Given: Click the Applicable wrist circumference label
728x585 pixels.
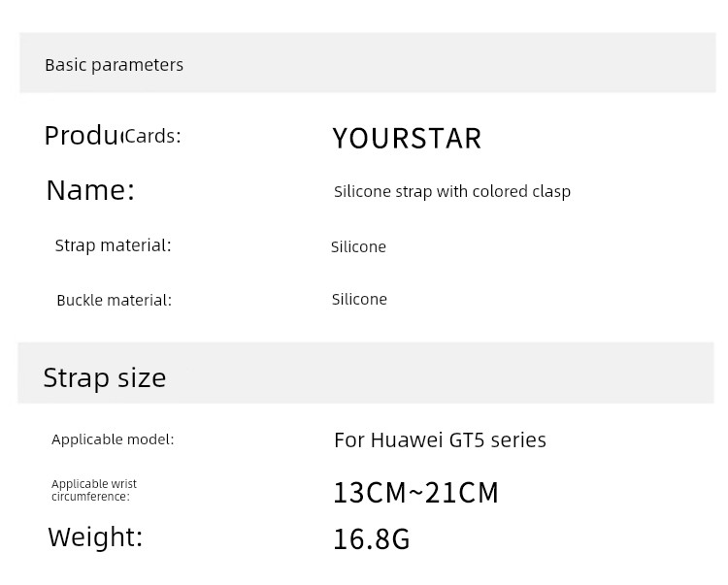Looking at the screenshot, I should [94, 490].
